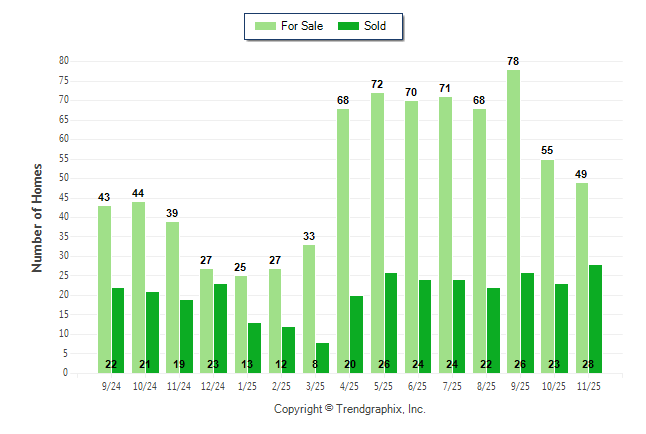Select the 2/25 For Sale bar showing 27

[274, 320]
